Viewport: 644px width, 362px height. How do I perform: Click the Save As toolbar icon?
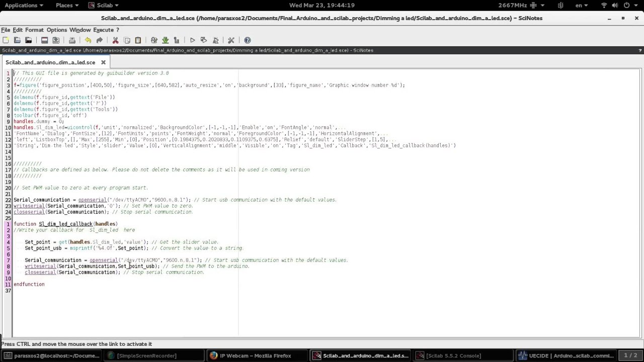pyautogui.click(x=56, y=40)
